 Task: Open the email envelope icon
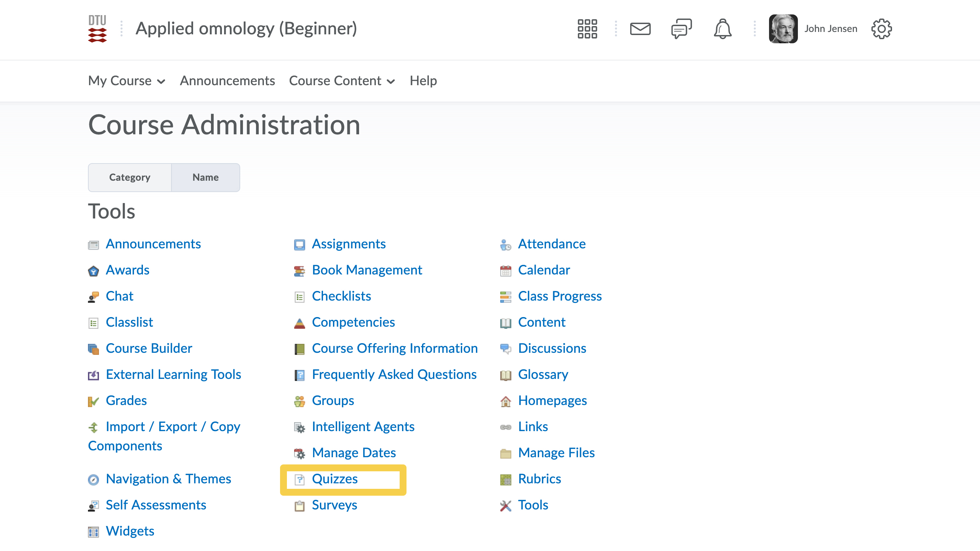coord(640,29)
